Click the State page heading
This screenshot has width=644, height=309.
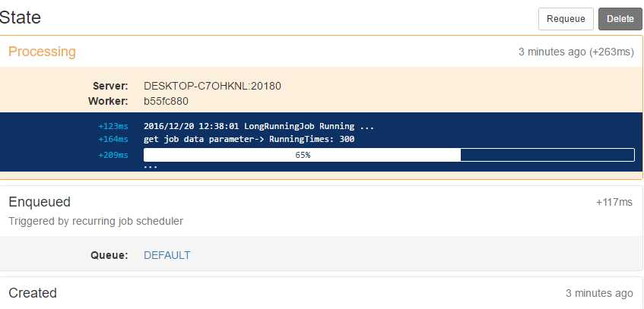click(x=21, y=17)
